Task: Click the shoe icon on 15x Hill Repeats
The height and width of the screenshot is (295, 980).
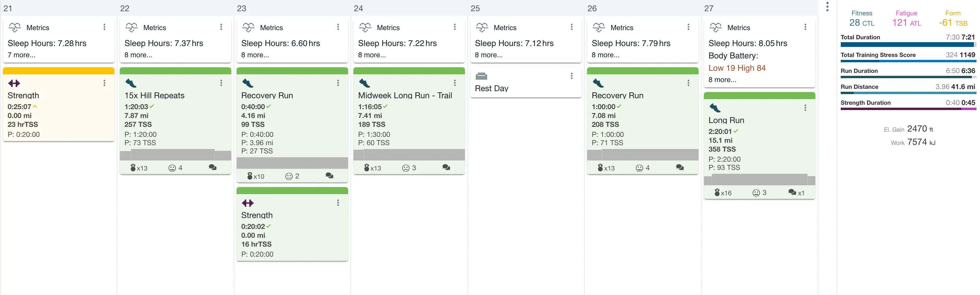Action: pos(131,83)
